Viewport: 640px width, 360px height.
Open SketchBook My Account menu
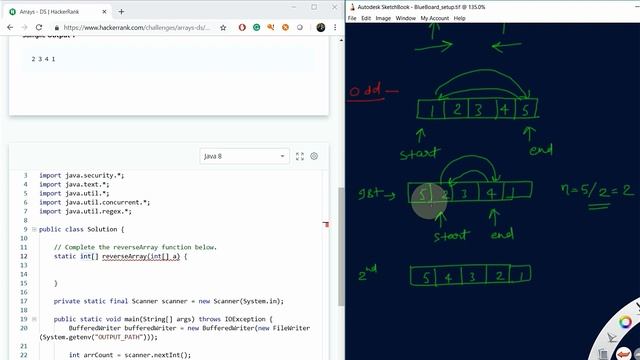pyautogui.click(x=435, y=18)
